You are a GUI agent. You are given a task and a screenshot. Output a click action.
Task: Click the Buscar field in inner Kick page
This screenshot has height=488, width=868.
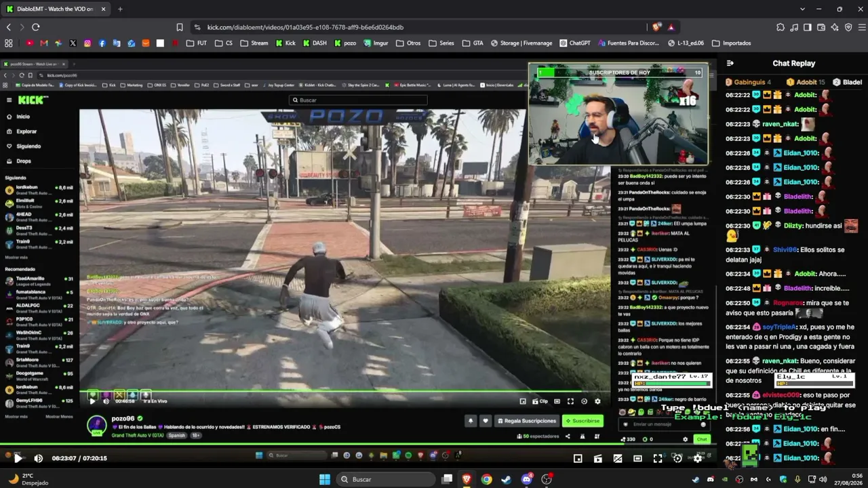pyautogui.click(x=357, y=100)
